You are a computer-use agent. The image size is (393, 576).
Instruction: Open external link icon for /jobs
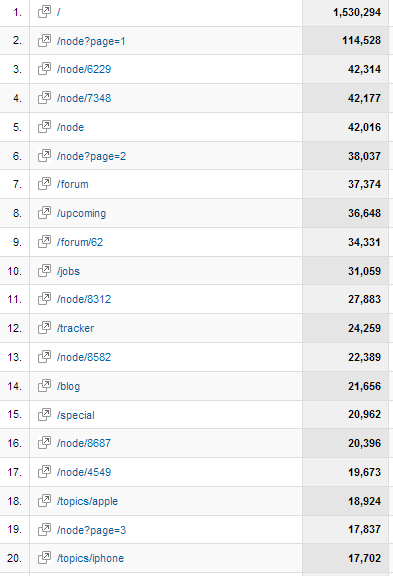click(44, 271)
